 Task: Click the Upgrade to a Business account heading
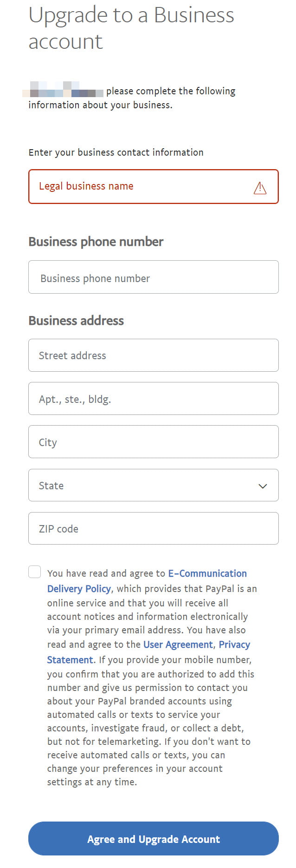pyautogui.click(x=131, y=28)
